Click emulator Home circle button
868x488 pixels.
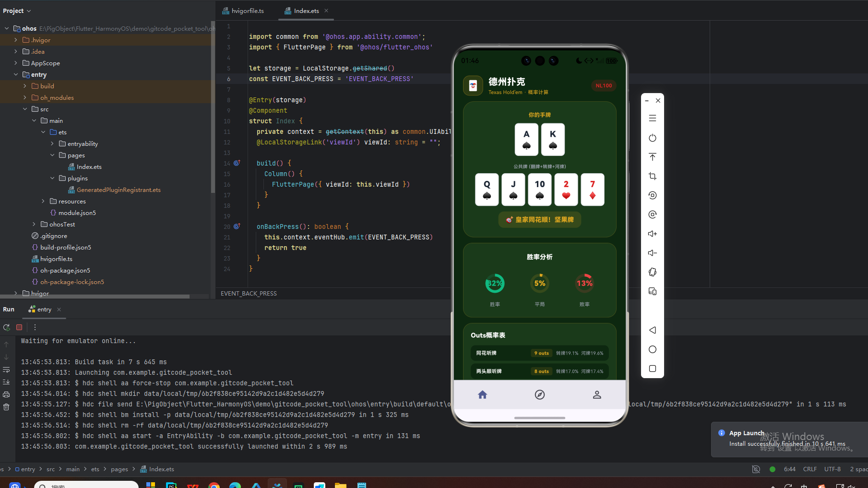pyautogui.click(x=653, y=349)
